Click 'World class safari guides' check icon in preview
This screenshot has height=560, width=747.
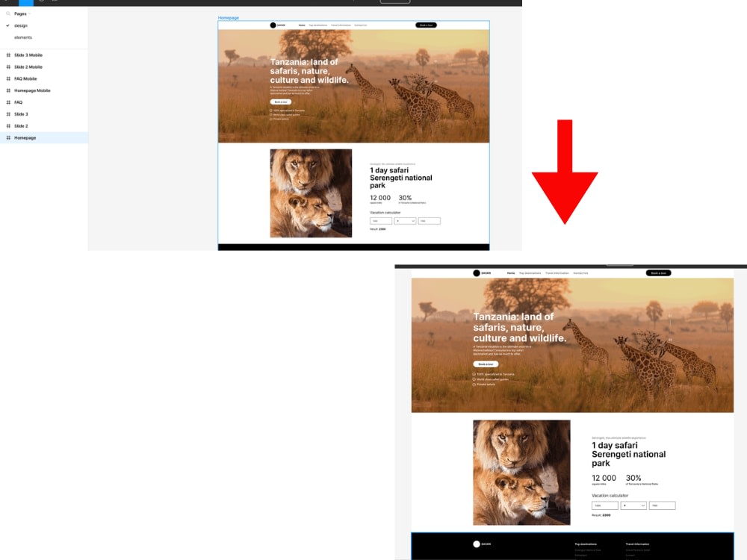474,379
